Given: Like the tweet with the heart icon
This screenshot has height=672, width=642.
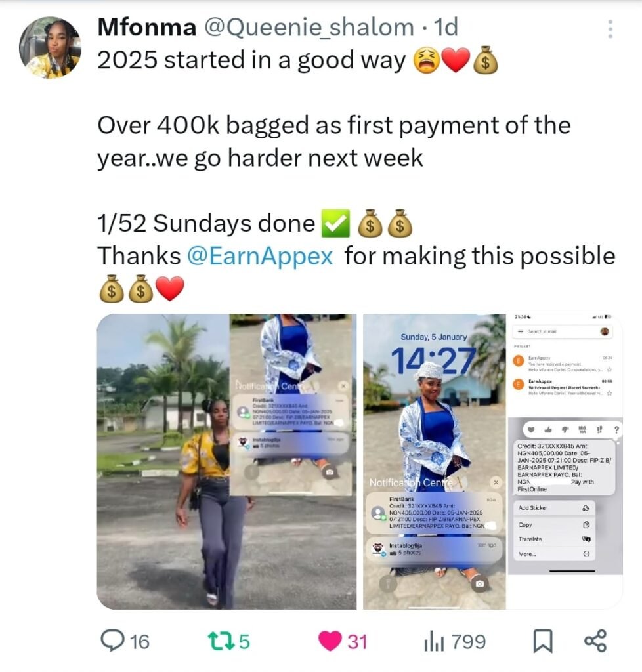Looking at the screenshot, I should pos(330,641).
